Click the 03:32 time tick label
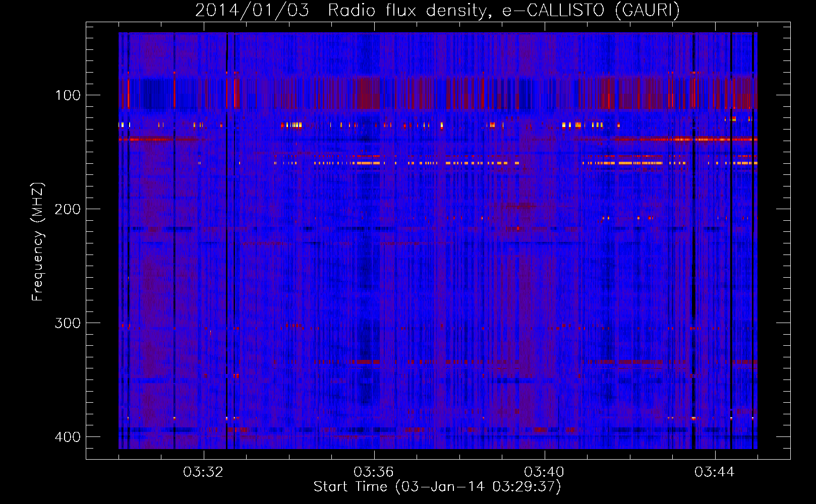The image size is (816, 504). (203, 472)
